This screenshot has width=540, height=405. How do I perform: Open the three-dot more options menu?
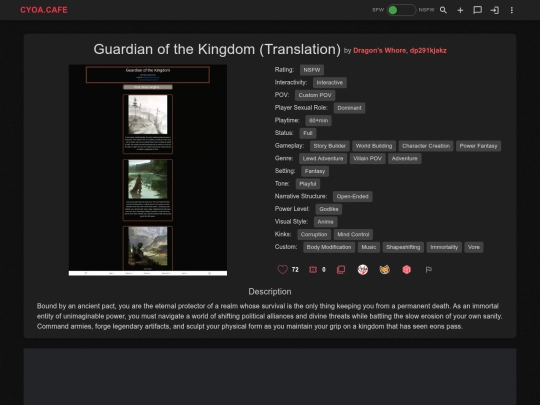(512, 10)
